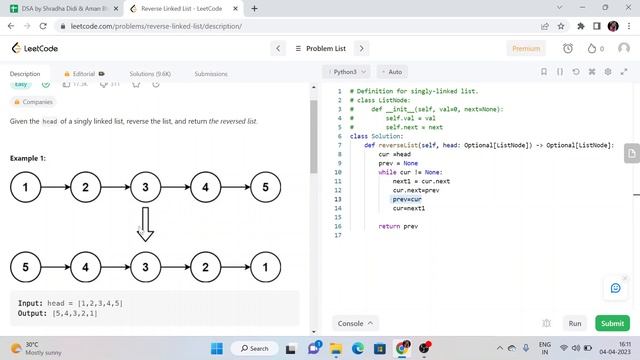Click 'class Solution:' code line

click(376, 136)
